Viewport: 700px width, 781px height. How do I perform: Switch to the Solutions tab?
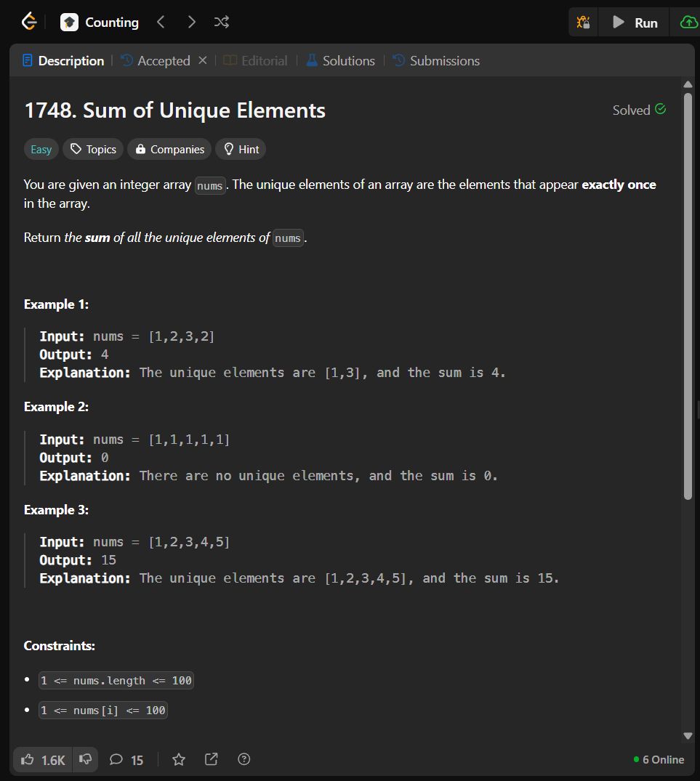[x=340, y=61]
